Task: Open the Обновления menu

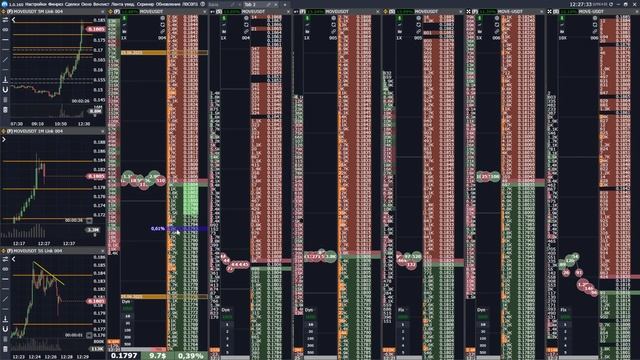Action: pyautogui.click(x=167, y=4)
